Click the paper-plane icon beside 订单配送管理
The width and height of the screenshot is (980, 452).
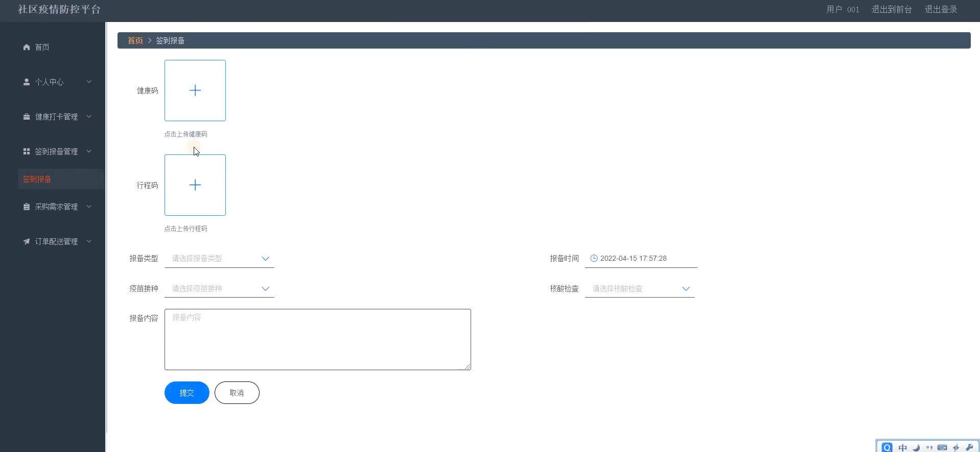pyautogui.click(x=27, y=241)
